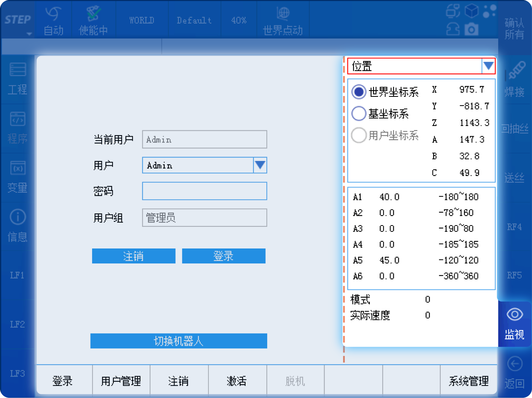Open the WORLD coordinate selector
This screenshot has height=398, width=532.
coord(142,20)
